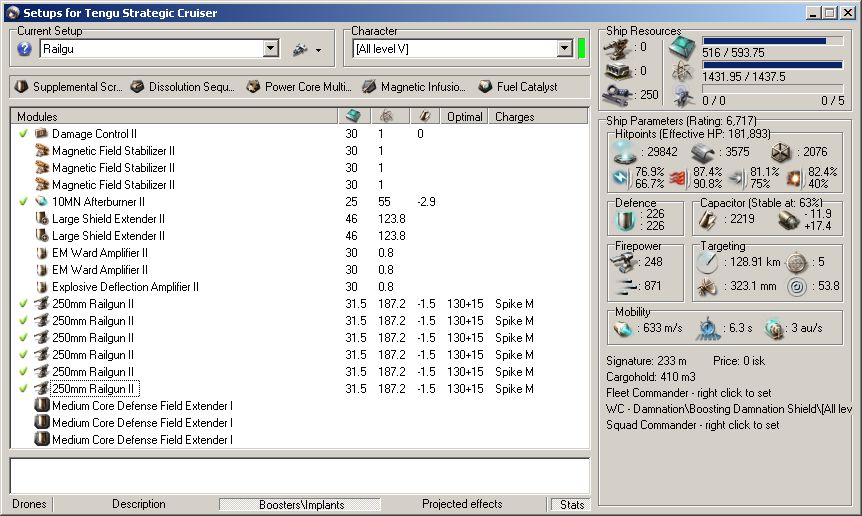Click Squad Commander right click to set
This screenshot has height=516, width=862.
click(692, 425)
